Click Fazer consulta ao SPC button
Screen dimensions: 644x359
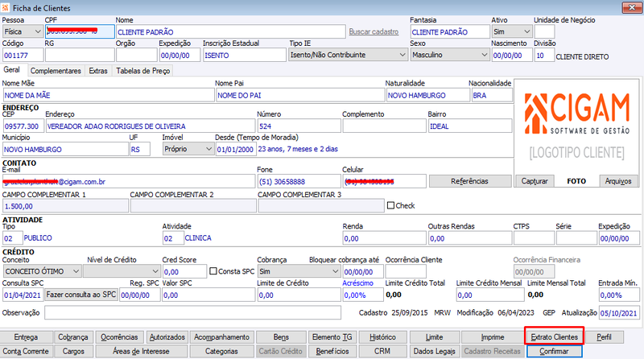81,295
